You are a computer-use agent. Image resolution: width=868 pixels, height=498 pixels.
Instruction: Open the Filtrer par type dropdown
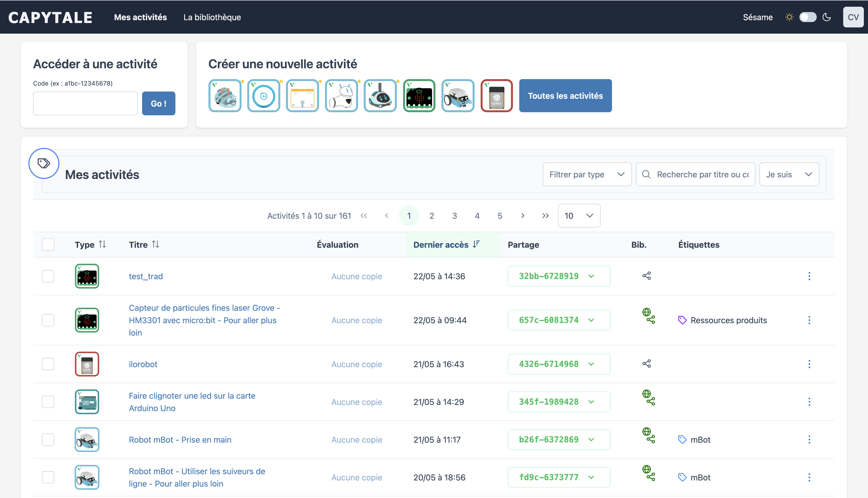point(587,175)
